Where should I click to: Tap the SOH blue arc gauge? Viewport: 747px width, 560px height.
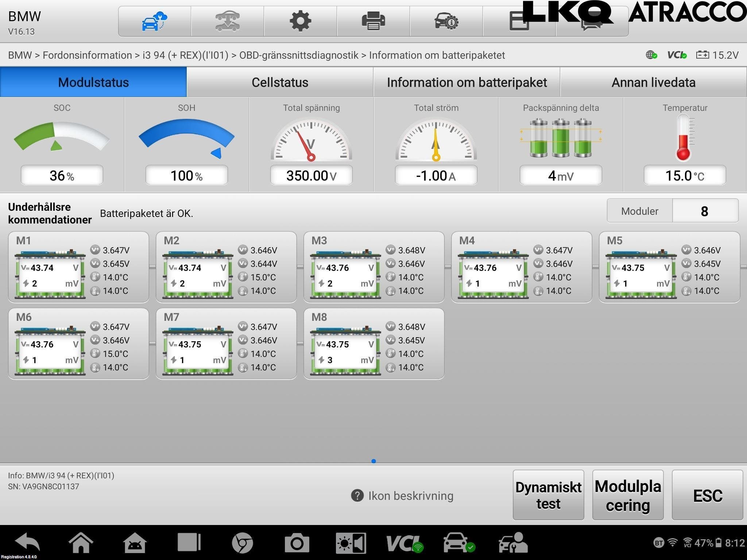click(186, 139)
